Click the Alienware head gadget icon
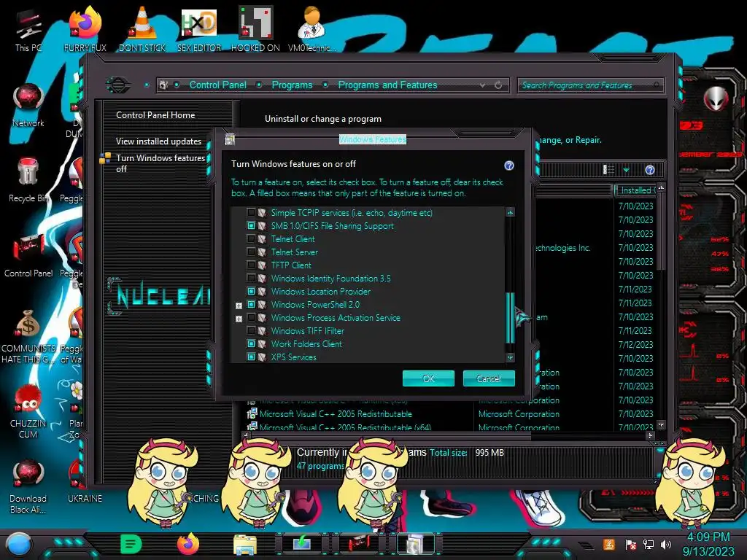 click(716, 99)
